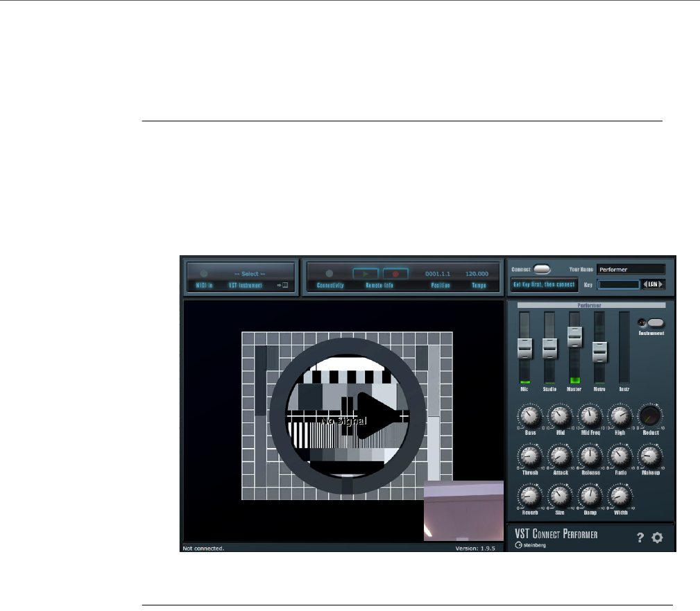Click the Mic fader handle

click(x=524, y=349)
